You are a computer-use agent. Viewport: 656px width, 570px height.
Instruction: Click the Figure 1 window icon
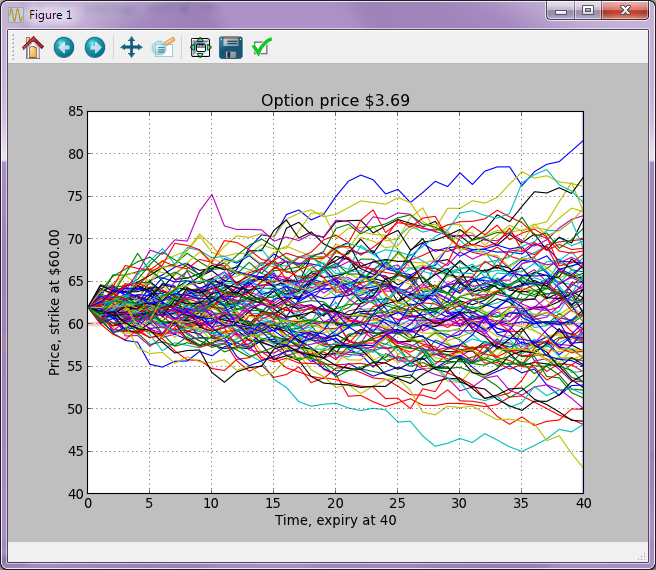coord(16,15)
